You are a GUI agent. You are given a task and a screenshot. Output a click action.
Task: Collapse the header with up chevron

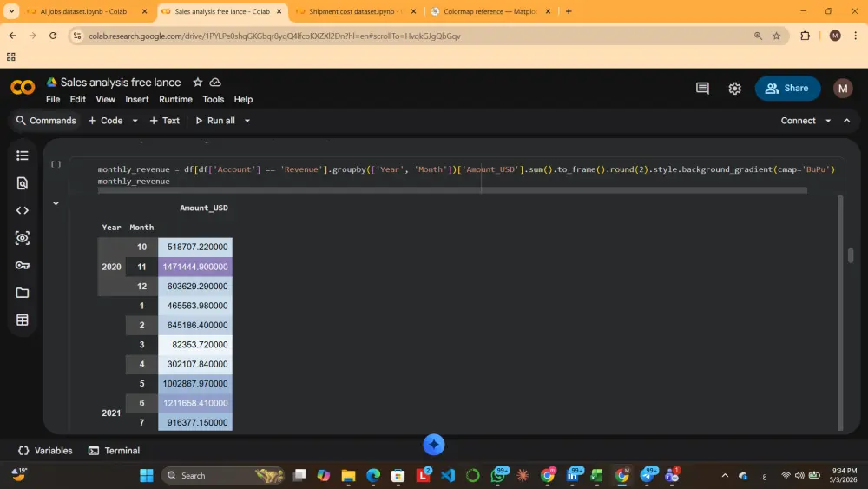847,121
